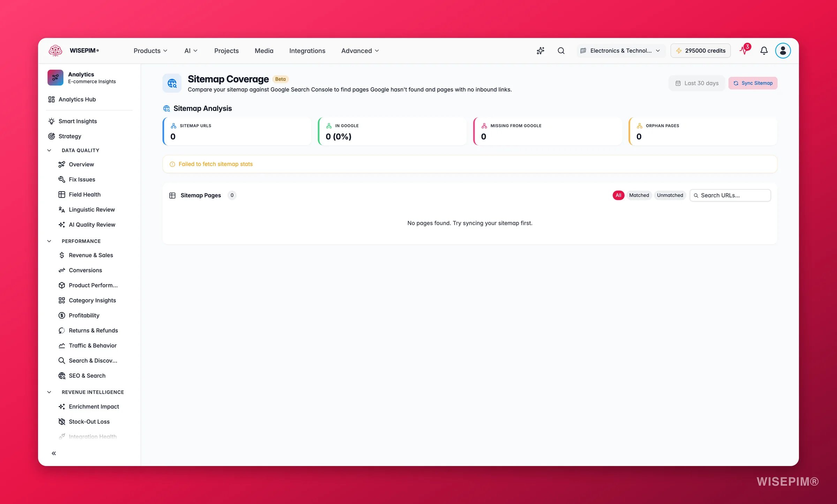The image size is (837, 504).
Task: Open the user profile avatar
Action: pyautogui.click(x=783, y=51)
